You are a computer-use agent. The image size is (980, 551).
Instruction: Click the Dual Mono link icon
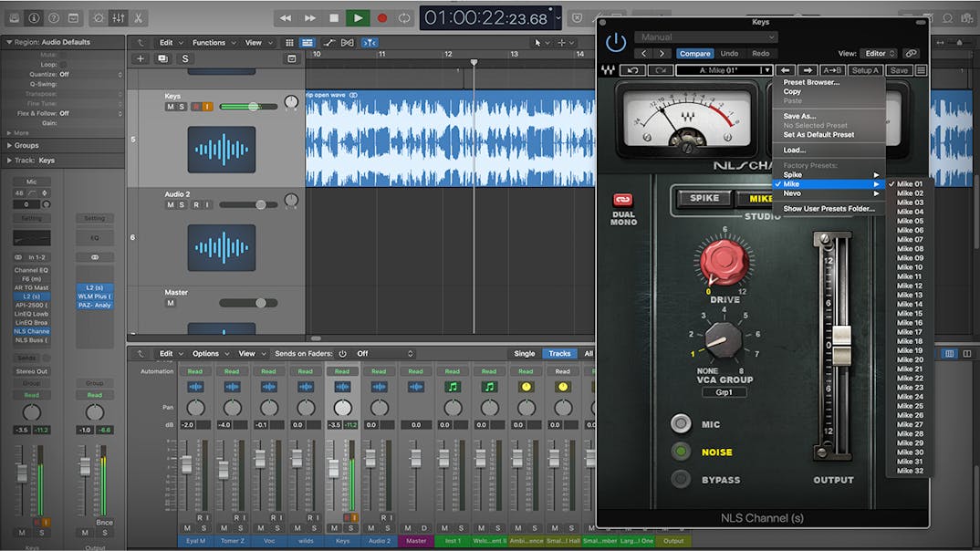pyautogui.click(x=623, y=200)
